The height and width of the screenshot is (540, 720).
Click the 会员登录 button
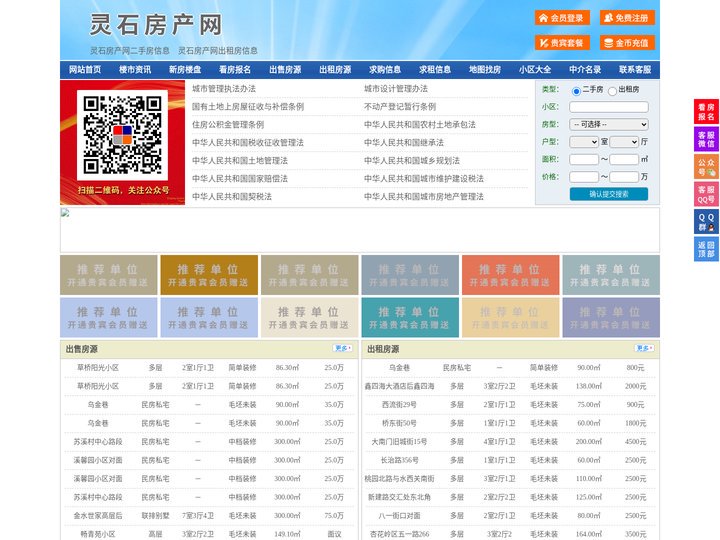562,18
